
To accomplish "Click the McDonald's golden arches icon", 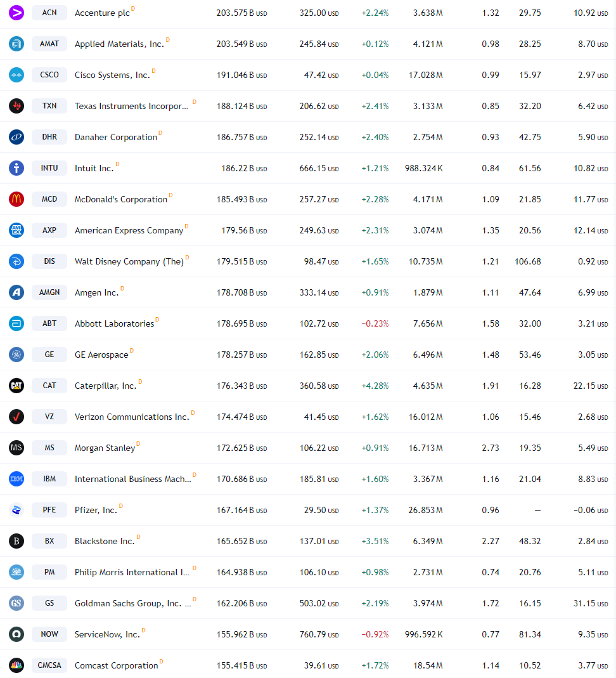I will (16, 199).
